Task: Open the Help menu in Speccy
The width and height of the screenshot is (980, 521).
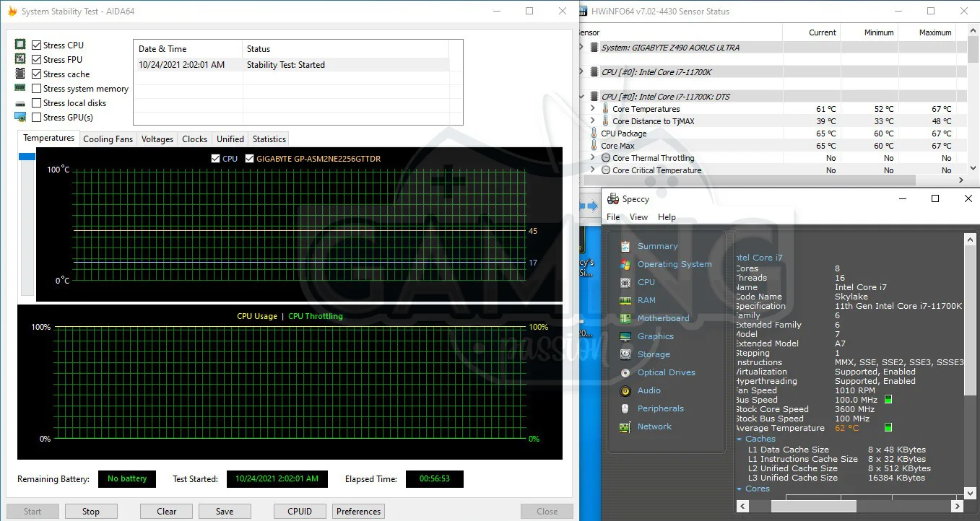Action: 667,217
